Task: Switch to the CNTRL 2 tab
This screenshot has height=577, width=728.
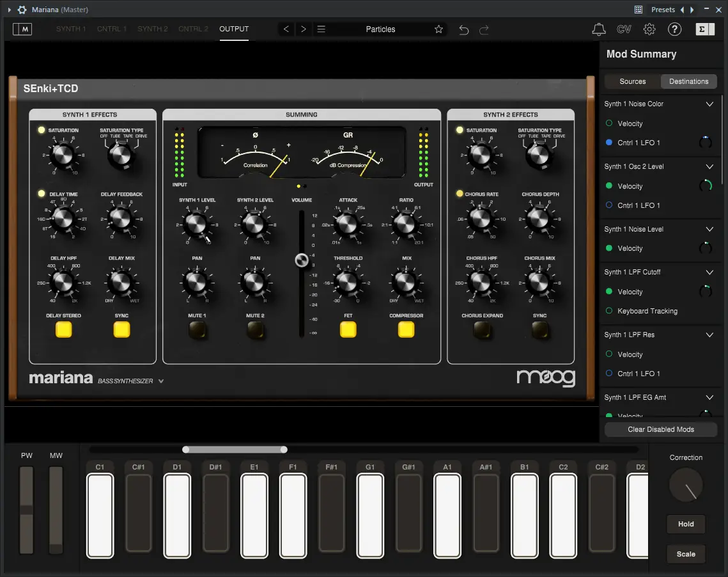Action: (x=193, y=29)
